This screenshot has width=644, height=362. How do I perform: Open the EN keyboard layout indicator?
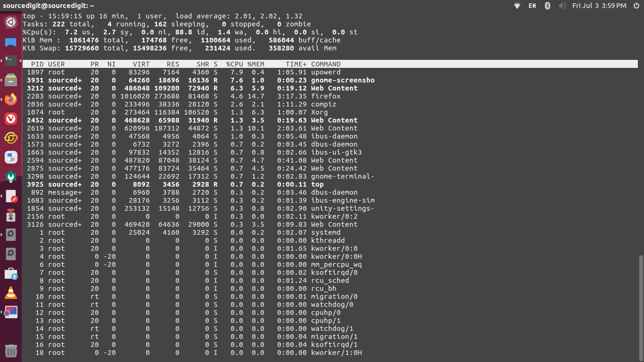pos(532,6)
